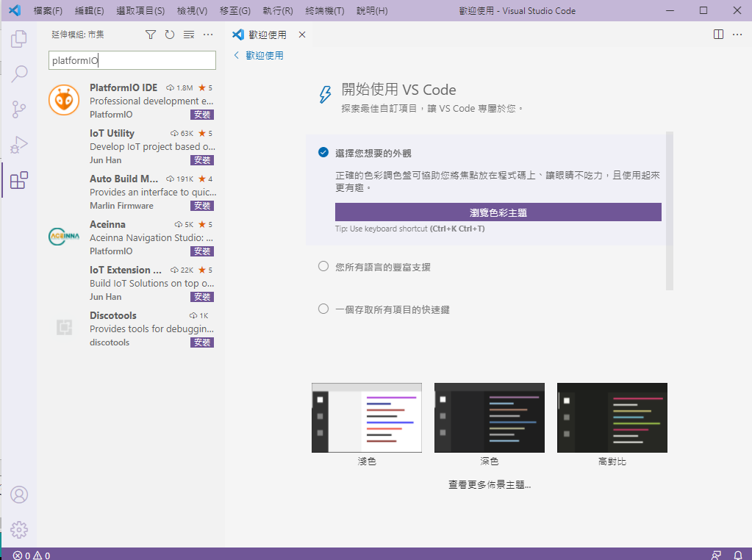Click the 查看更多佈景主題... link
This screenshot has width=752, height=560.
pyautogui.click(x=489, y=485)
